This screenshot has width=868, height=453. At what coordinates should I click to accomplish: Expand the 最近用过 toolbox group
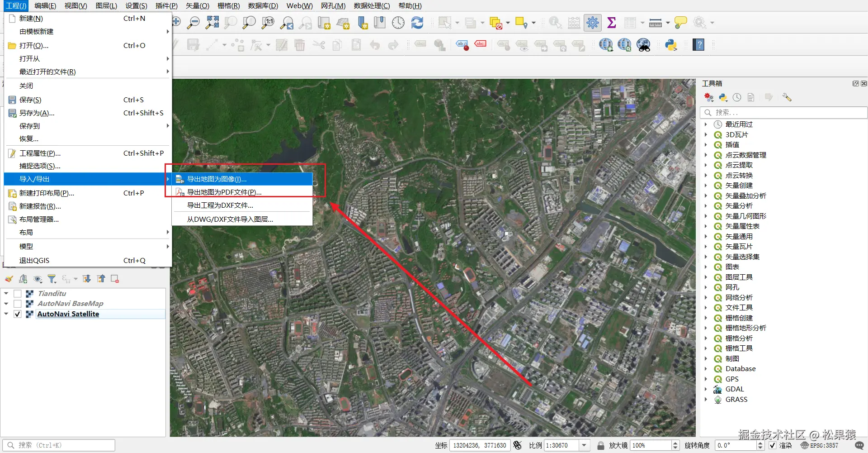pos(705,124)
